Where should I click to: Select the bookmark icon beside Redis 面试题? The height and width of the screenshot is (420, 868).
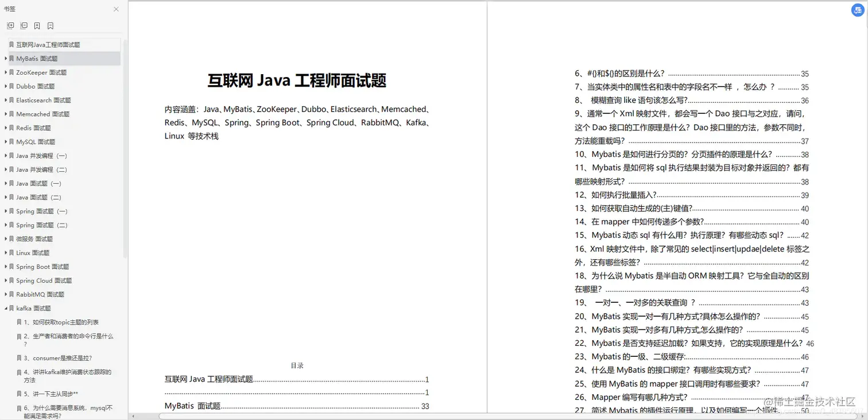11,128
